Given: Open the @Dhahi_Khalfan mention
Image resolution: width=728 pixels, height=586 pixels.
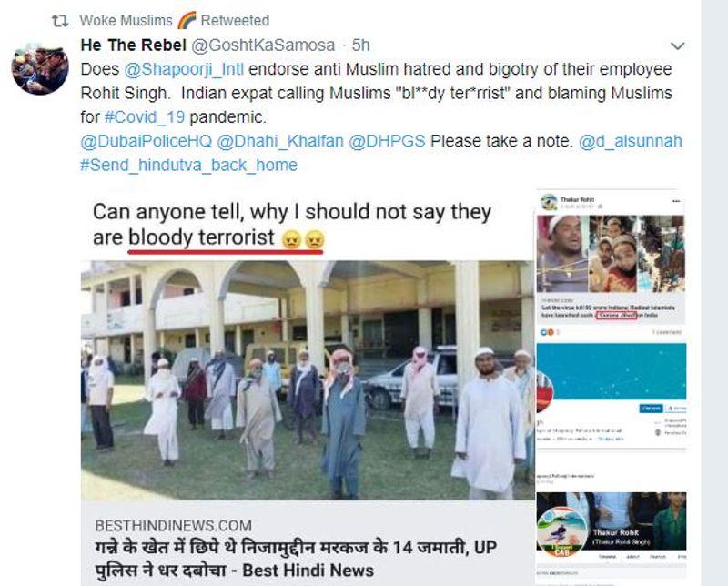Looking at the screenshot, I should (x=280, y=141).
